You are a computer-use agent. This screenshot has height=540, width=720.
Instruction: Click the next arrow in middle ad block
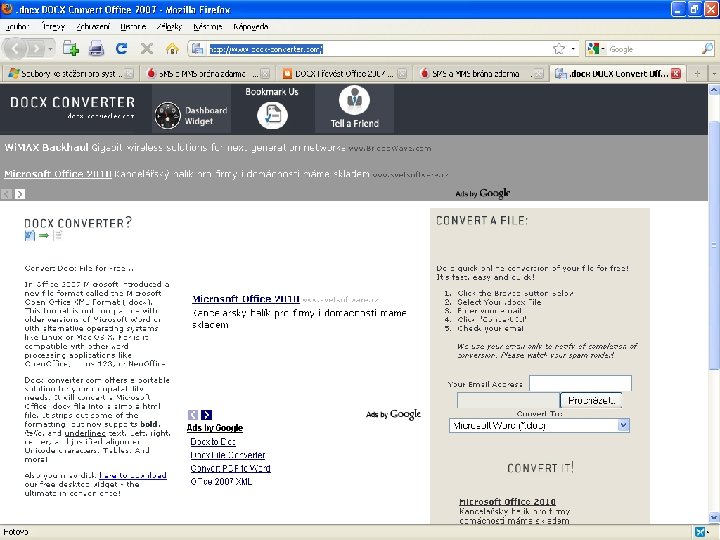207,415
